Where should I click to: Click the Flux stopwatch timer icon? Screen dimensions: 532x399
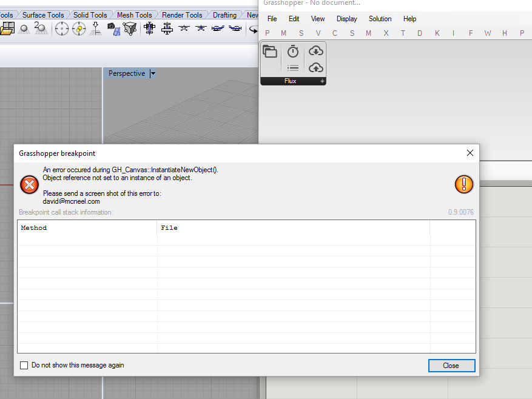[293, 52]
